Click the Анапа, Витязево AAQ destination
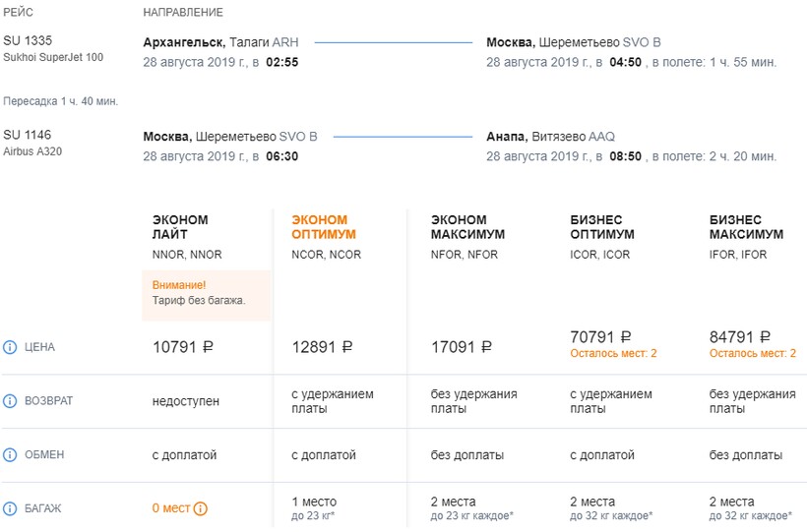 pos(550,137)
